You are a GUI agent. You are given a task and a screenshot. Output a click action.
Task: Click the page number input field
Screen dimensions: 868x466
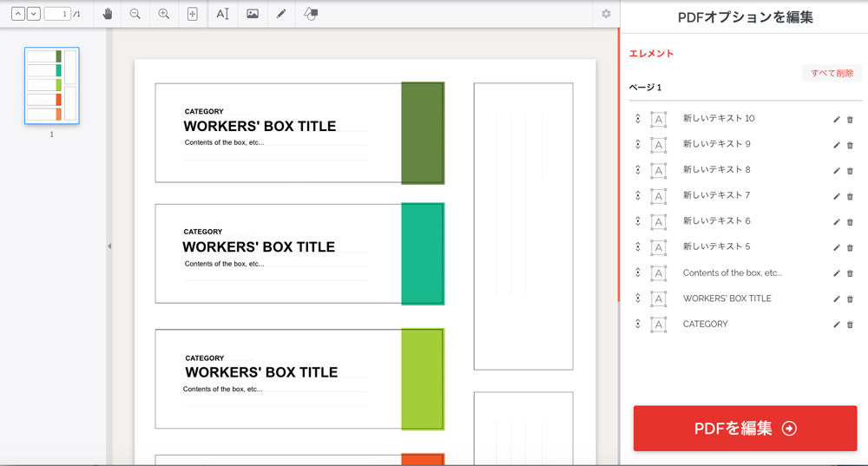tap(56, 14)
